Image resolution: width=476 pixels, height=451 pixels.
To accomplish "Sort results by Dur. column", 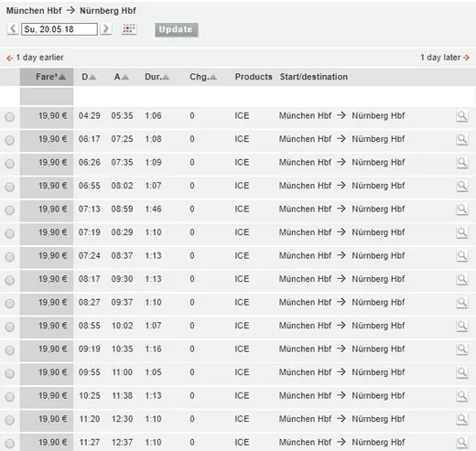I will [157, 77].
